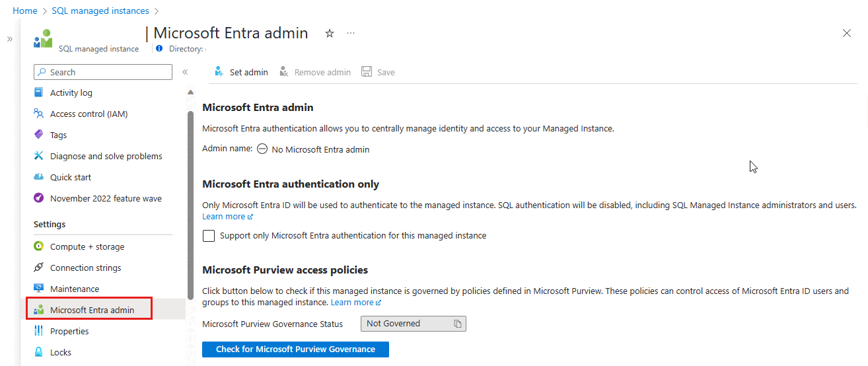The height and width of the screenshot is (366, 868).
Task: Open the more options ellipsis
Action: pyautogui.click(x=351, y=34)
